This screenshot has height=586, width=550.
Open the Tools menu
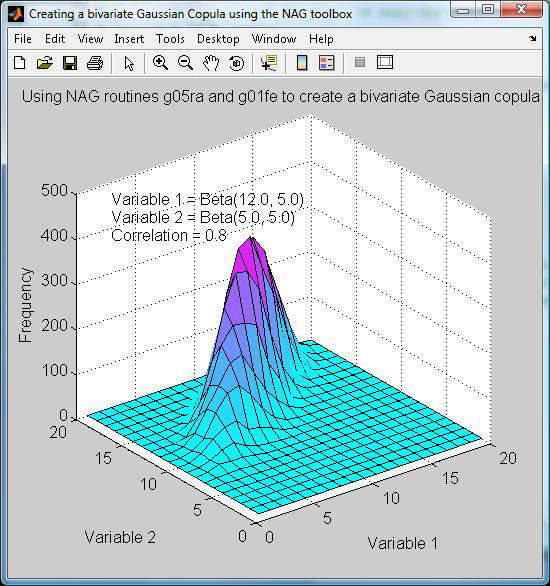point(170,38)
